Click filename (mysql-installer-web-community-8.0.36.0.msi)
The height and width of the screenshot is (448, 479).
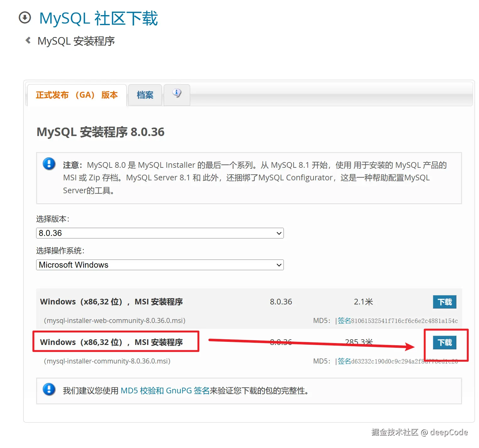tap(115, 320)
